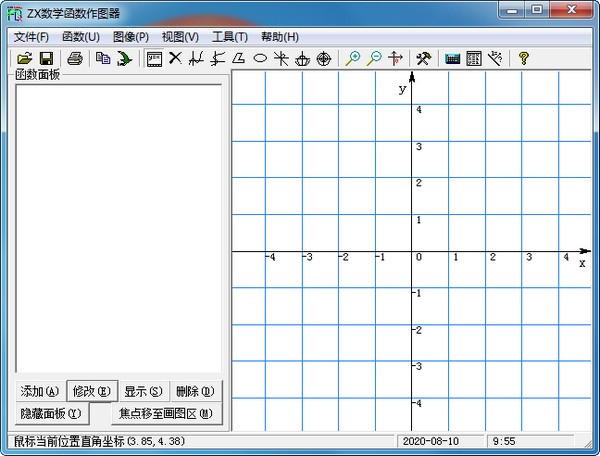Click the X-shaped cross lines tool icon
This screenshot has height=456, width=600.
coord(175,59)
